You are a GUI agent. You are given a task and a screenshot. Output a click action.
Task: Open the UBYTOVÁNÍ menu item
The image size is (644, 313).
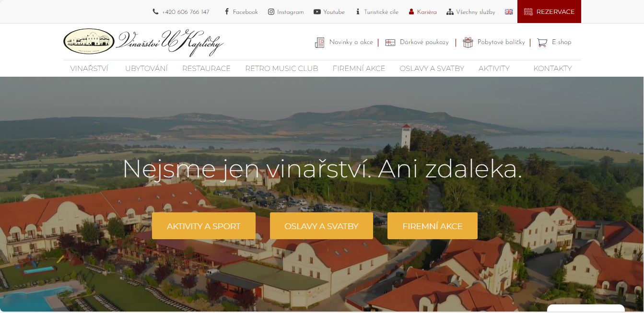pos(146,69)
